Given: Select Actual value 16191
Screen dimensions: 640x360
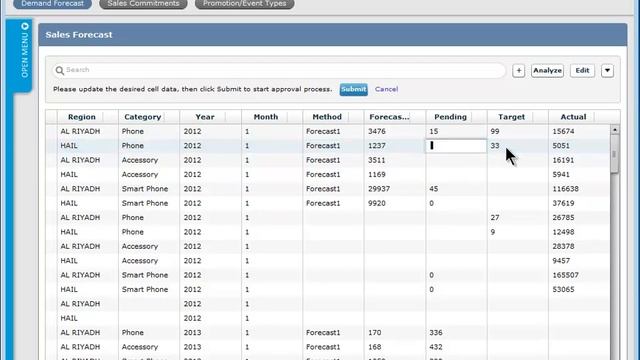Looking at the screenshot, I should 563,160.
